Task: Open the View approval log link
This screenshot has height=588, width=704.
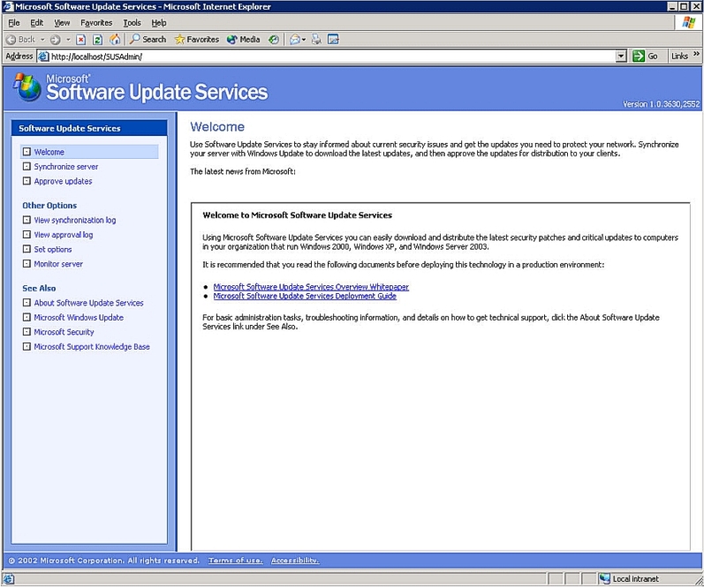Action: tap(64, 235)
